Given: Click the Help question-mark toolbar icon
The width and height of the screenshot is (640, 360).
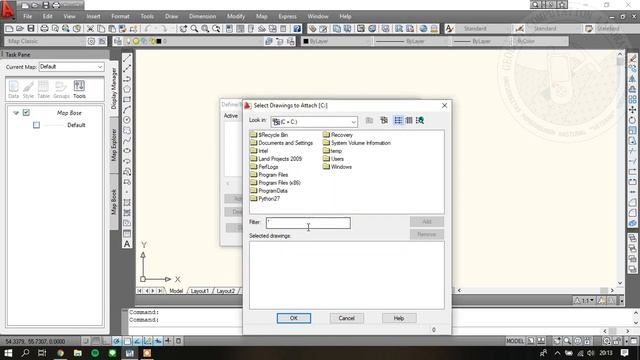Looking at the screenshot, I should coord(297,29).
